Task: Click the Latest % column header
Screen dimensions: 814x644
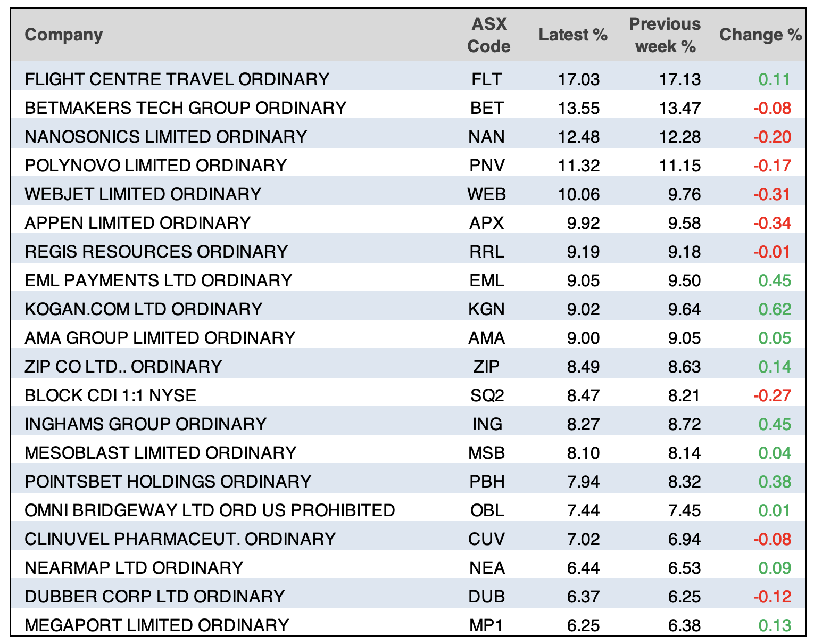Action: 573,35
